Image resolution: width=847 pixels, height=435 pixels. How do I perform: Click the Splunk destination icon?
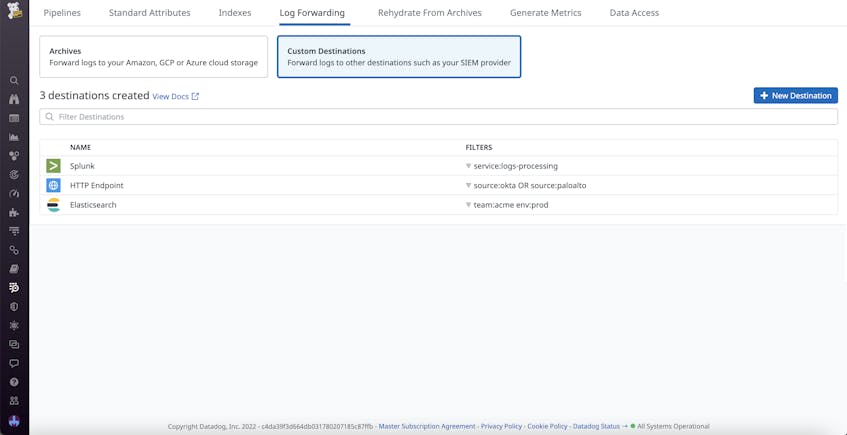tap(54, 166)
